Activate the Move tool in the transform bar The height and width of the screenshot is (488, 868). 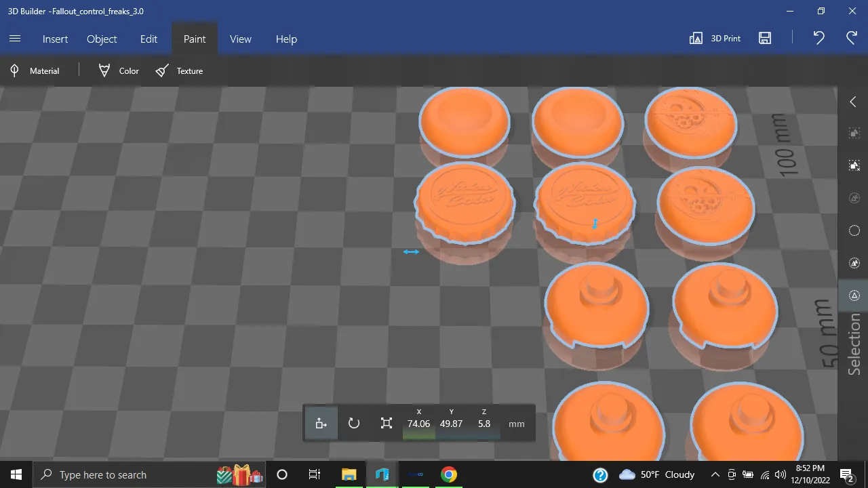pos(321,424)
